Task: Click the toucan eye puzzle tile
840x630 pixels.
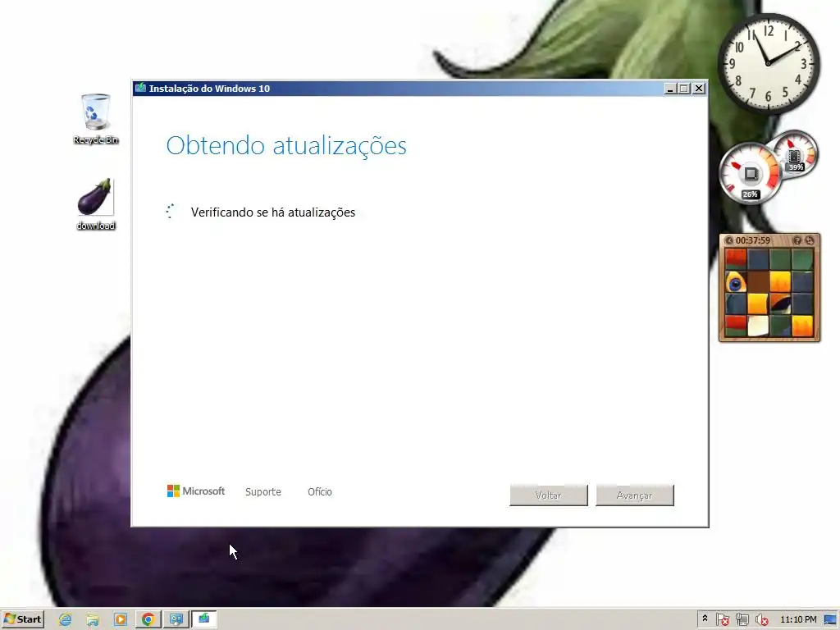Action: click(736, 282)
